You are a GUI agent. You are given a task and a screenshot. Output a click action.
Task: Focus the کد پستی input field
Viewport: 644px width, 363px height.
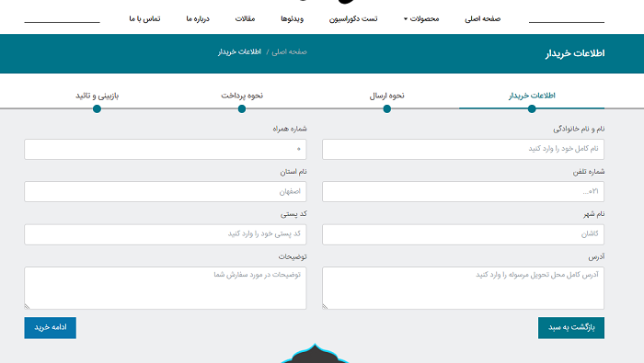coord(166,234)
